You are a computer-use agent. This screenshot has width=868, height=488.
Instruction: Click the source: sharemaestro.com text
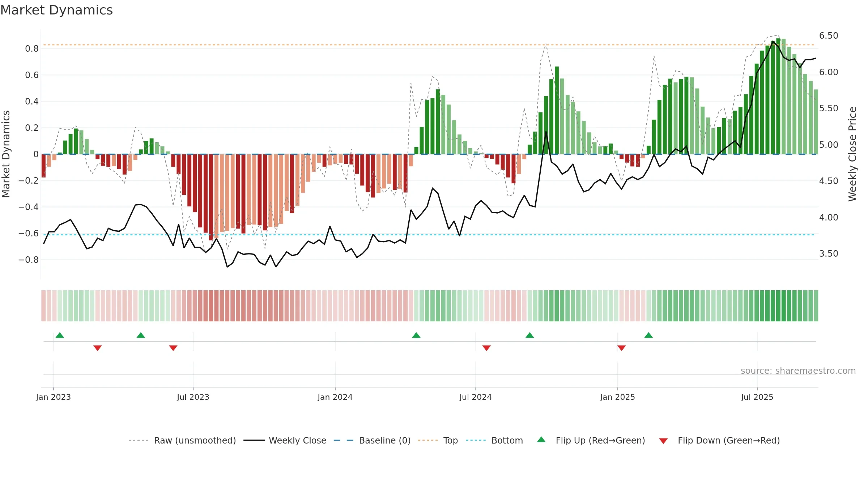(798, 371)
